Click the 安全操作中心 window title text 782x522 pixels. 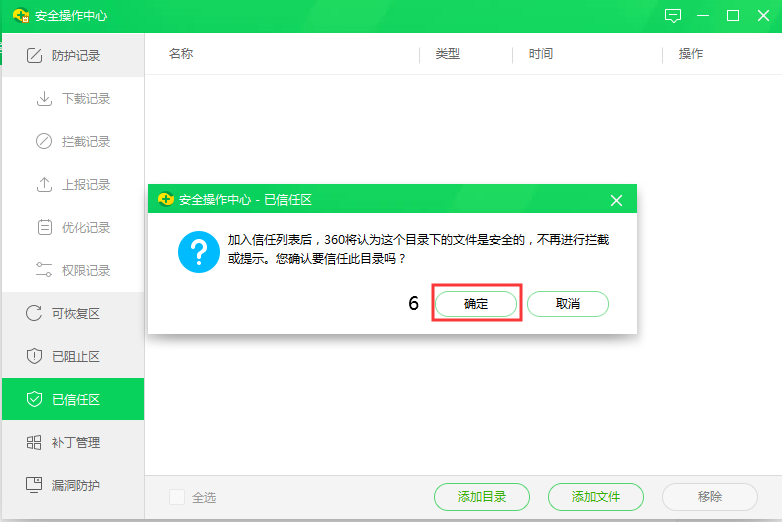pyautogui.click(x=71, y=16)
